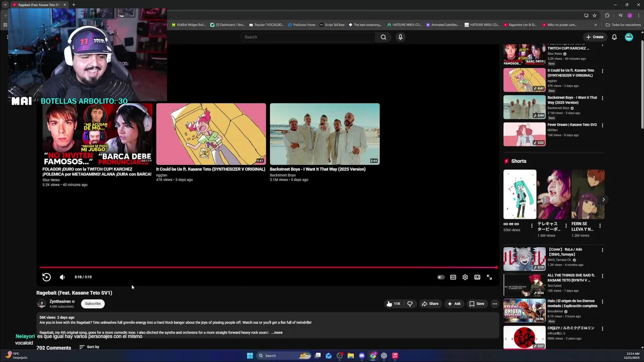Open menu for Fever Dream Kasane Teto video

click(602, 125)
